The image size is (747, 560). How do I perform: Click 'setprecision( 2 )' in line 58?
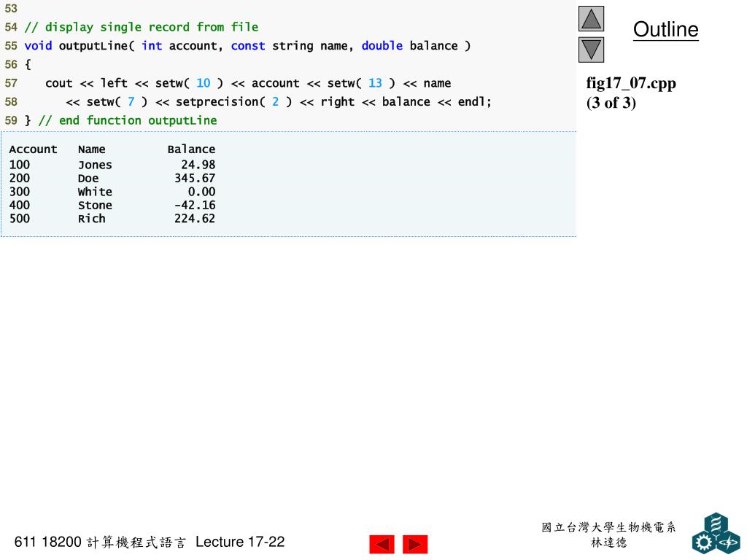pos(234,102)
